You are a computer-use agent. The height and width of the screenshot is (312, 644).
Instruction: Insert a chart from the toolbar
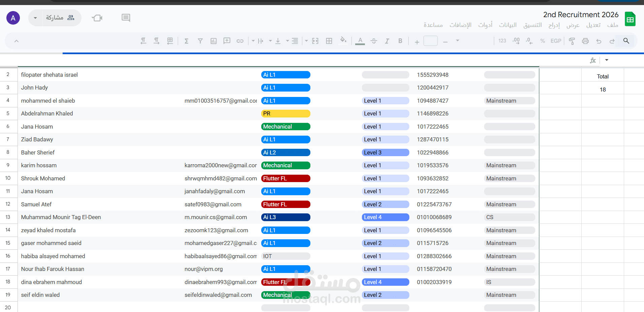tap(213, 41)
